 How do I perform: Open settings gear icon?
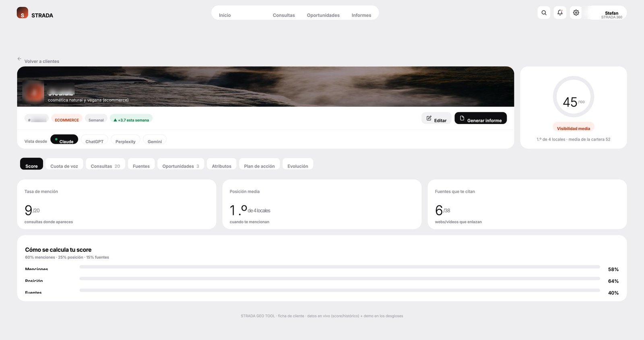(x=576, y=13)
